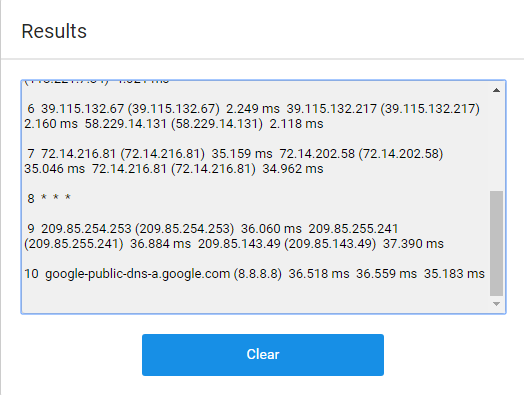Click the (8.8.8.8) address text
Viewport: 524px width, 395px height.
[x=258, y=274]
